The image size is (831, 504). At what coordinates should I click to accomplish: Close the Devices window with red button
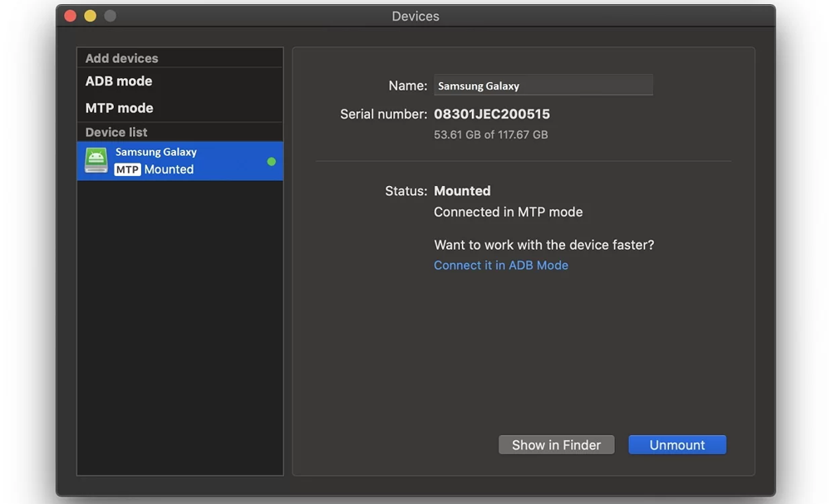click(70, 16)
